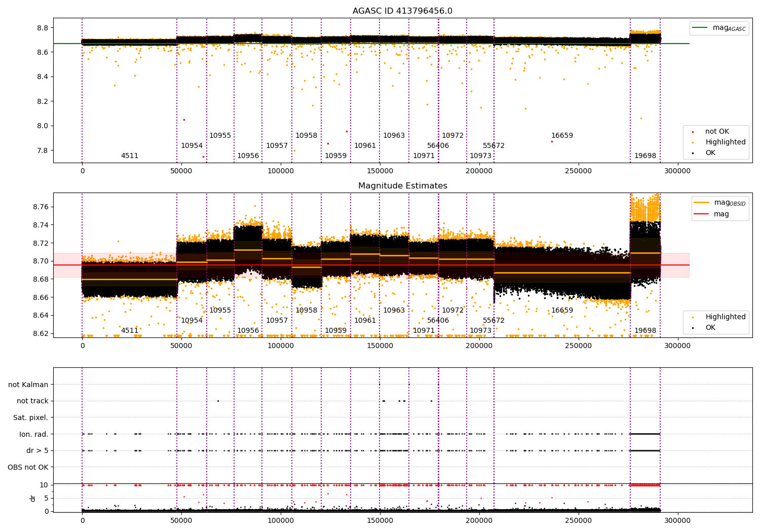Click obsid label 10961 in the top plot

(365, 146)
